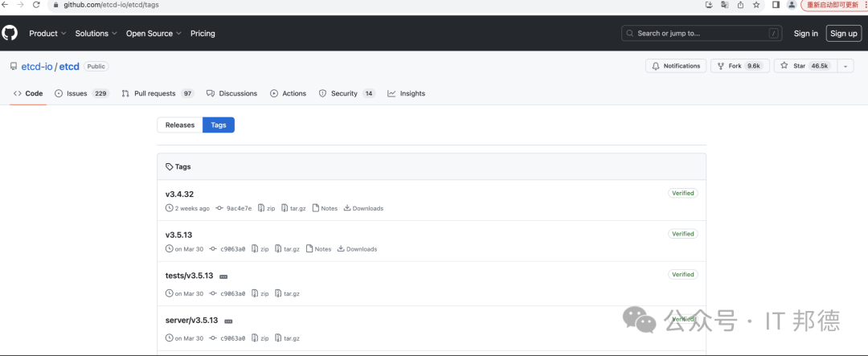Open the GitHub home logo

[10, 33]
